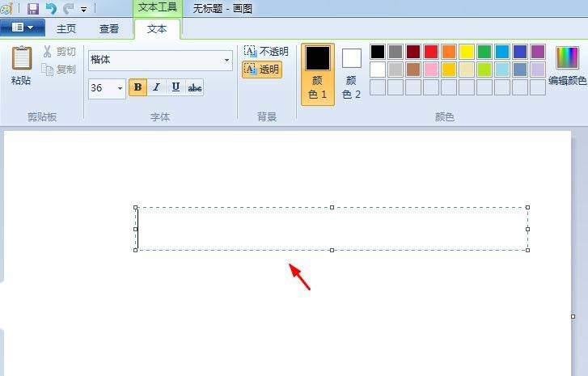
Task: Pick the turquoise blue swatch in top row
Action: click(x=502, y=52)
